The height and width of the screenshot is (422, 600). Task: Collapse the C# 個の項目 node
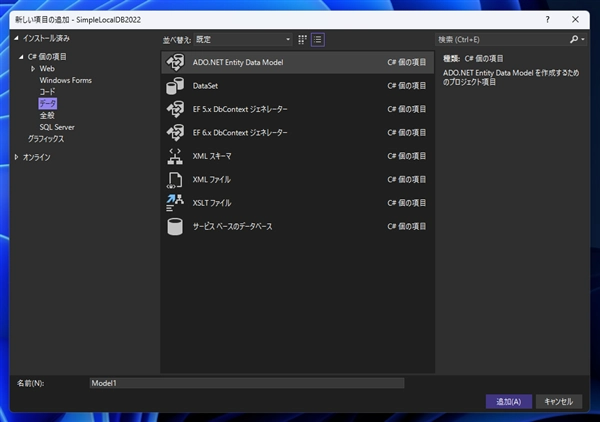tap(21, 57)
